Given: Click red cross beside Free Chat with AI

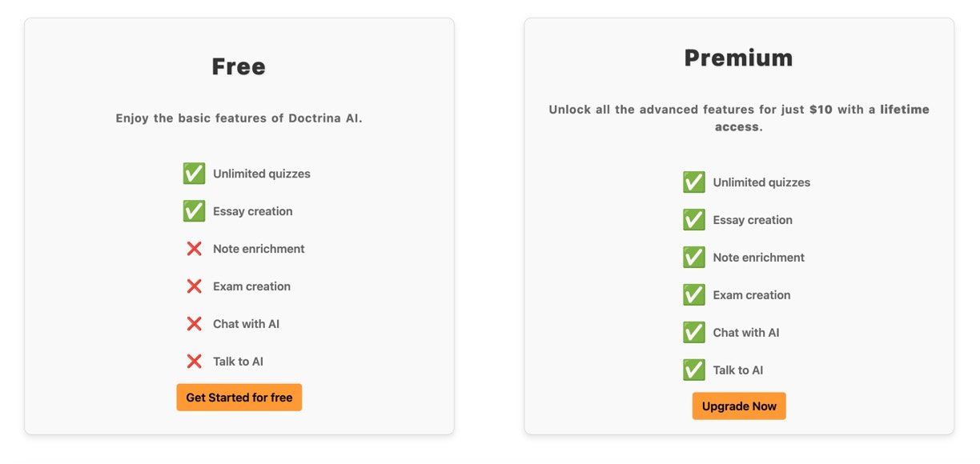Looking at the screenshot, I should pos(194,324).
